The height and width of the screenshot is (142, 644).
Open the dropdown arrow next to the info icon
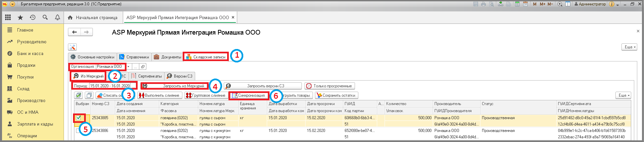[x=618, y=4]
